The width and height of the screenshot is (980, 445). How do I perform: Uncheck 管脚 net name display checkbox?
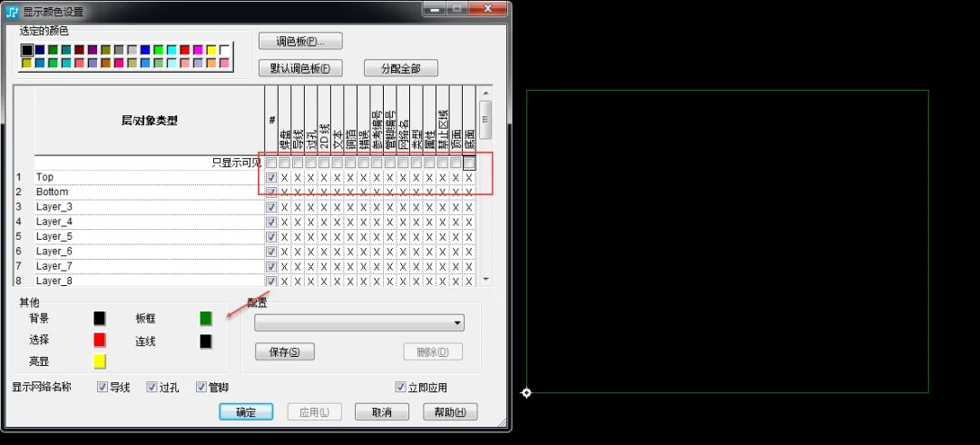click(201, 388)
